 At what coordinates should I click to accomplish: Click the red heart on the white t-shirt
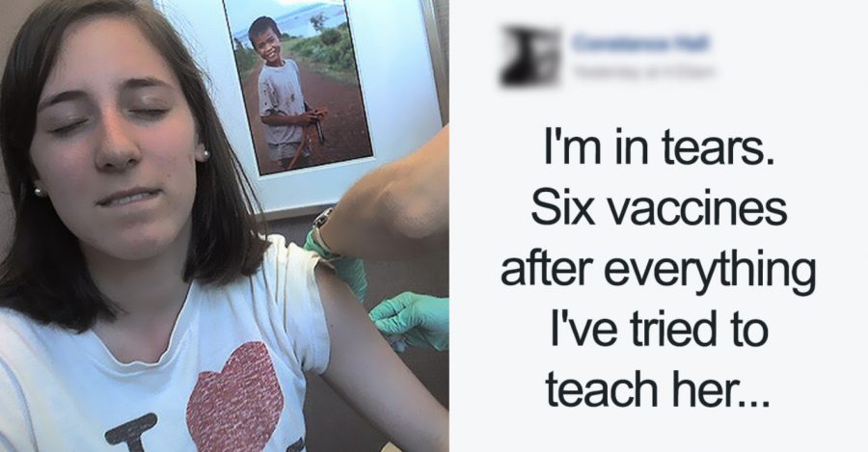click(234, 398)
